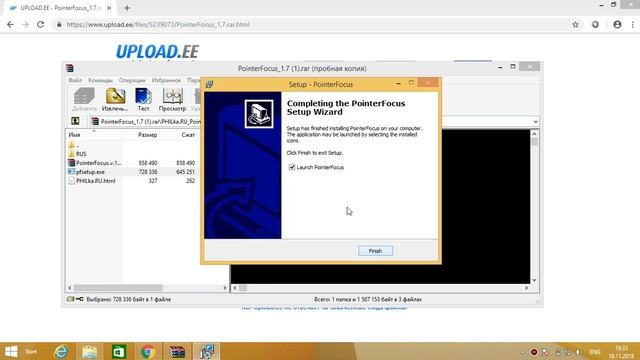This screenshot has width=640, height=360.
Task: Click the file list horizontal scrollbar thumb
Action: coord(118,288)
